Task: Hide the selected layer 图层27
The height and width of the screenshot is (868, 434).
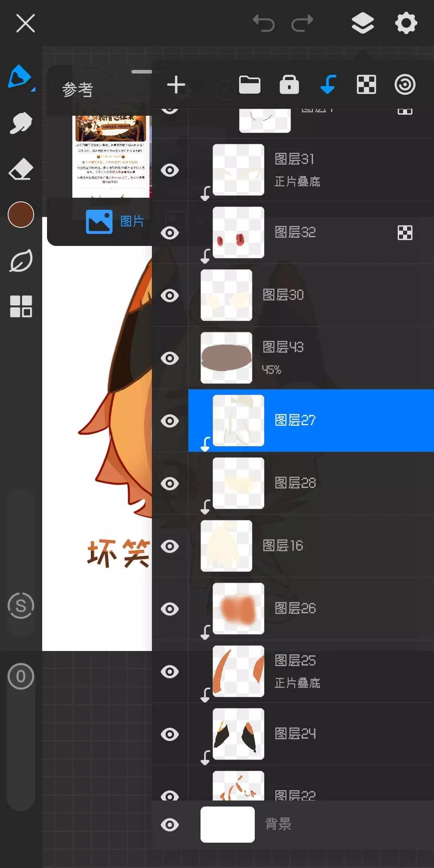Action: tap(170, 421)
